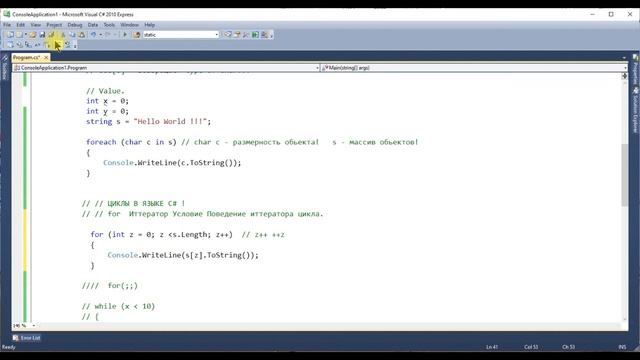Click the Undo arrow icon

click(93, 35)
